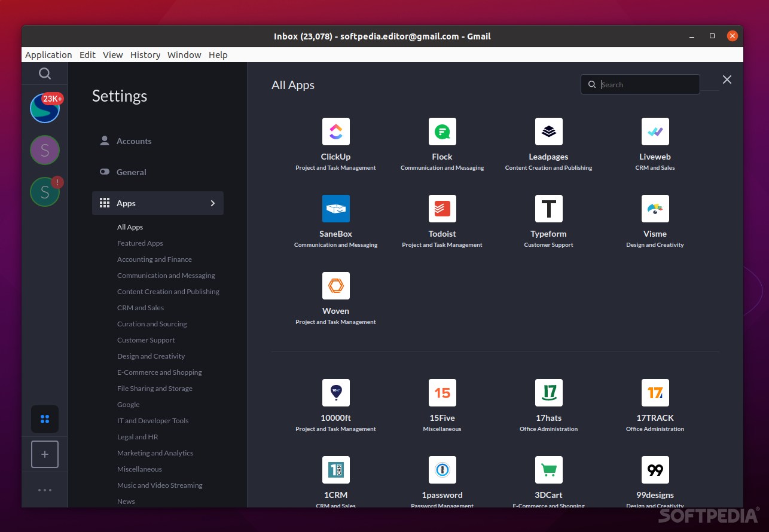The height and width of the screenshot is (532, 769).
Task: Open the View menu
Action: [x=113, y=55]
